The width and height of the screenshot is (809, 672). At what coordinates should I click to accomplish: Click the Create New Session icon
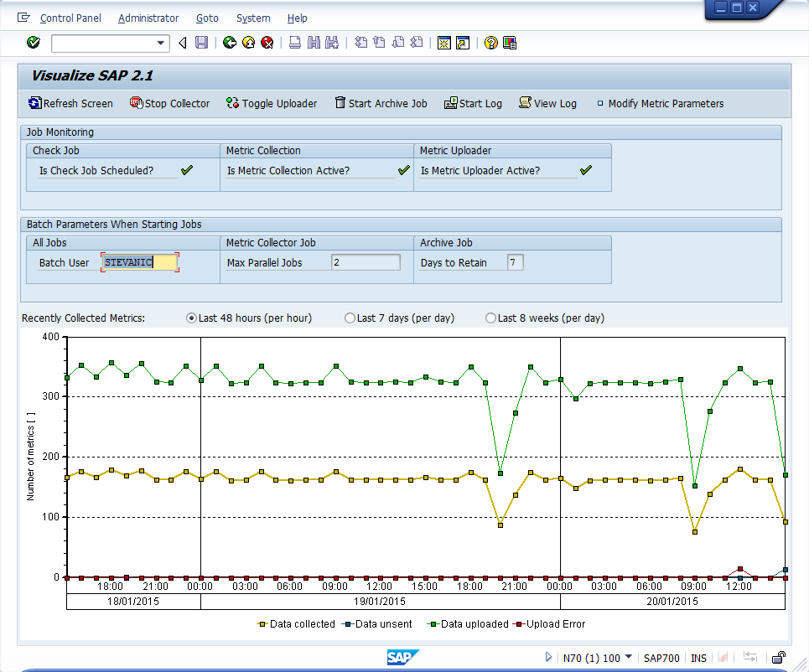pyautogui.click(x=443, y=43)
